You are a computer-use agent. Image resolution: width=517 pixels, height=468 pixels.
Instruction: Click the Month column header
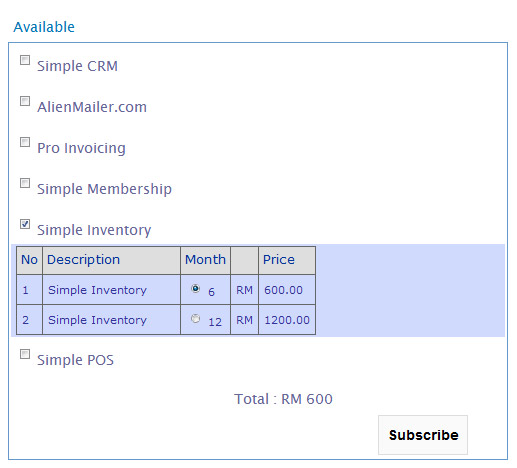coord(205,260)
